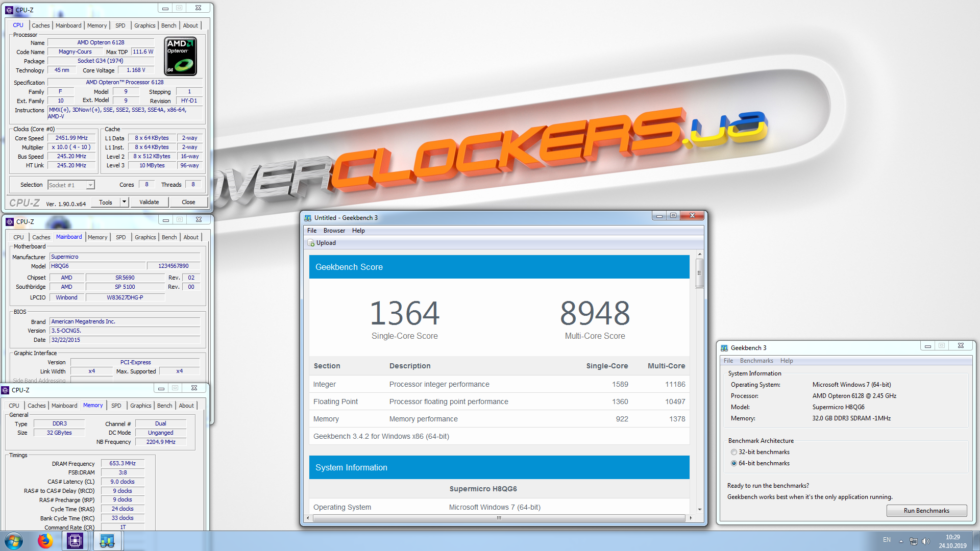
Task: Click CPU-Z title icon in top window
Action: click(x=9, y=10)
